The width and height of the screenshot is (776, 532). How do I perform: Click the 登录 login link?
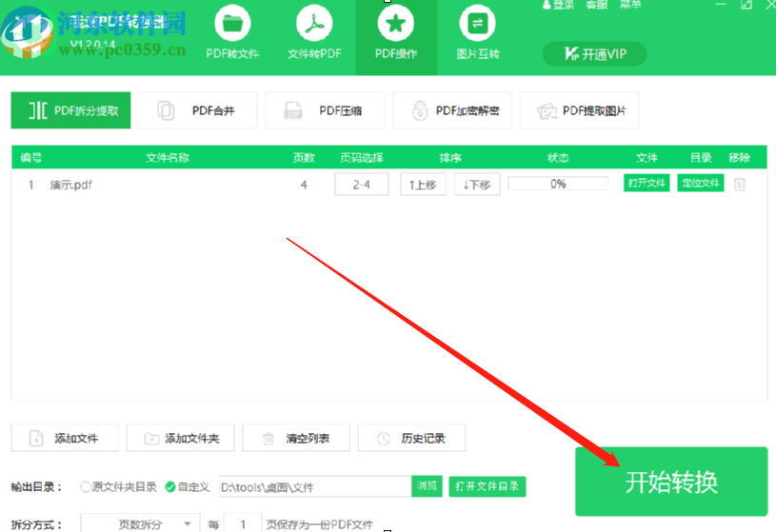click(558, 5)
